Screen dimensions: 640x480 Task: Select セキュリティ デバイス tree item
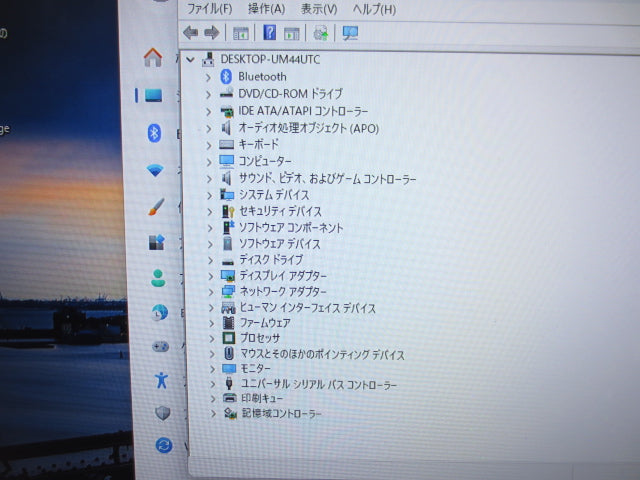280,211
